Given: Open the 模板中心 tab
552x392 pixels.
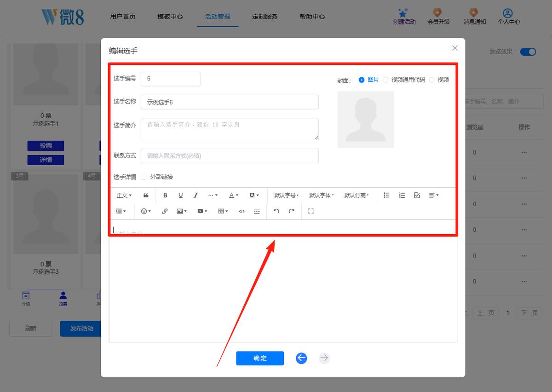Looking at the screenshot, I should [x=170, y=17].
